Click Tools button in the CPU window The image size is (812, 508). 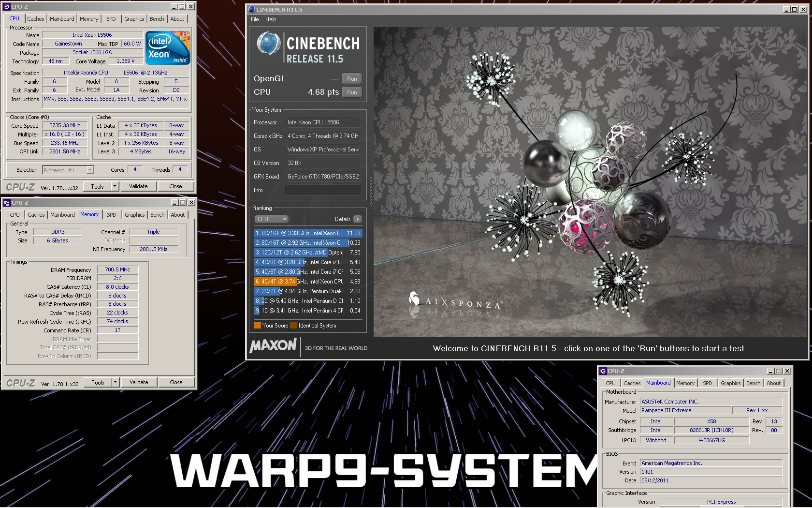click(97, 186)
